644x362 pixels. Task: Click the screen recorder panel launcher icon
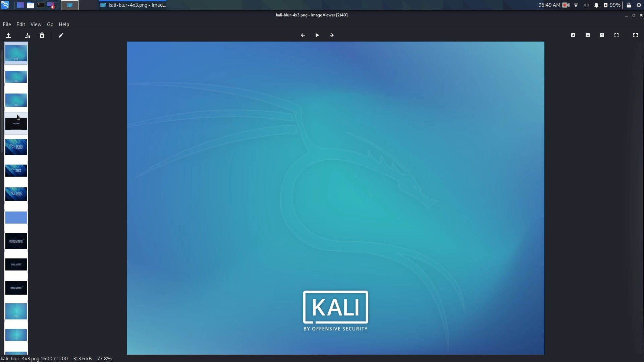click(51, 5)
